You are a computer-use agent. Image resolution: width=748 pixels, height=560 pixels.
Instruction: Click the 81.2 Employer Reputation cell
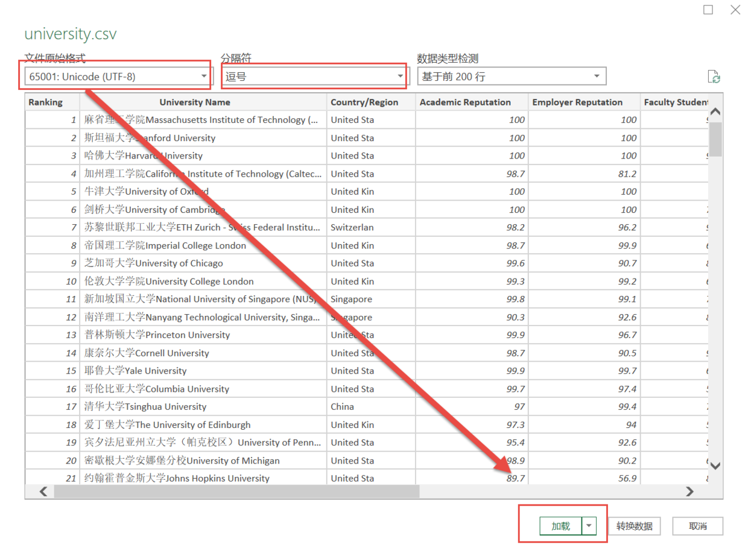click(x=585, y=174)
